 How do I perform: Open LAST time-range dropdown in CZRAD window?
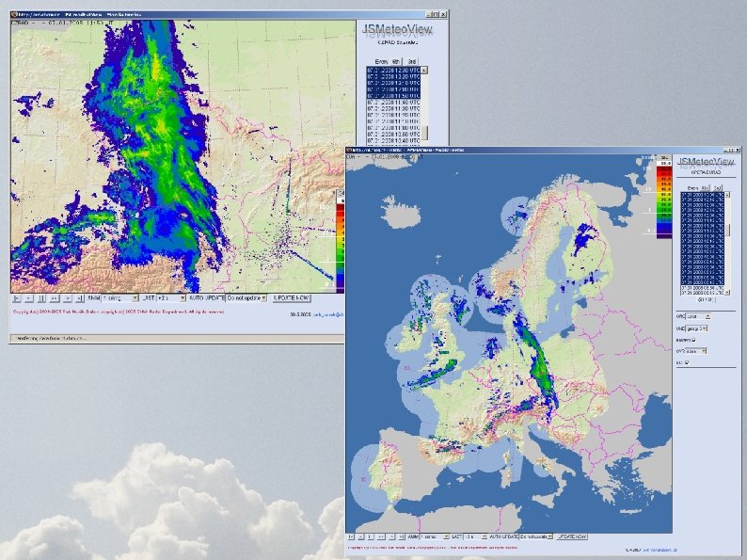pyautogui.click(x=171, y=298)
